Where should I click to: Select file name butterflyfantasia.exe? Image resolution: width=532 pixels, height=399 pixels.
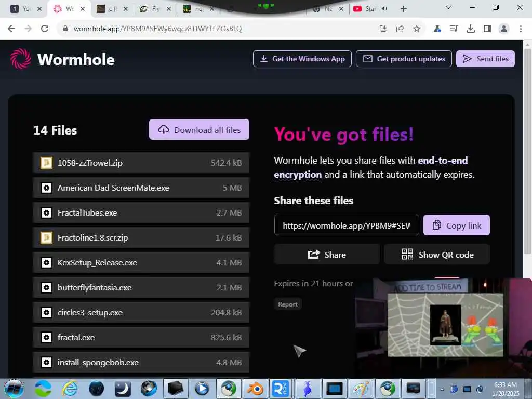95,287
